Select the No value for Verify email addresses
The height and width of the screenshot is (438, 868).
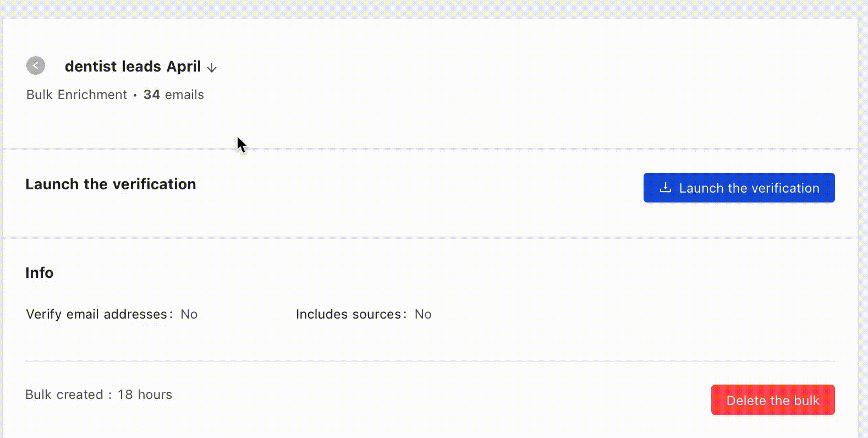click(189, 314)
